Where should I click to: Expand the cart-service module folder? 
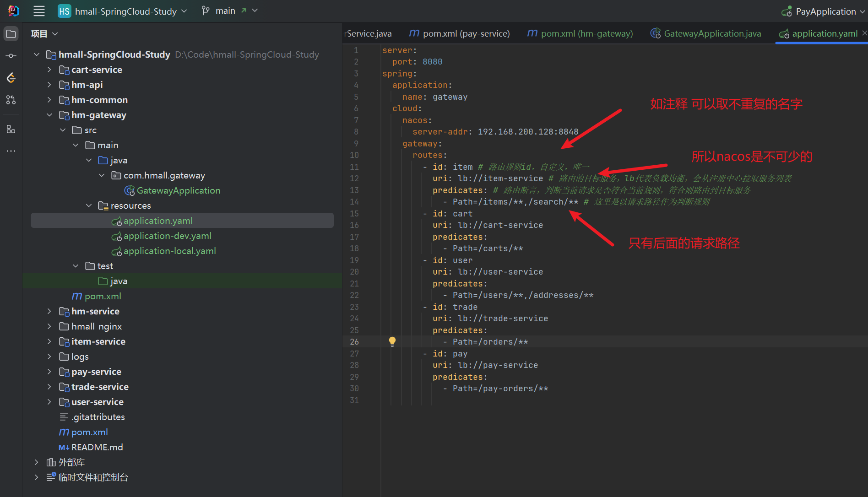[49, 70]
